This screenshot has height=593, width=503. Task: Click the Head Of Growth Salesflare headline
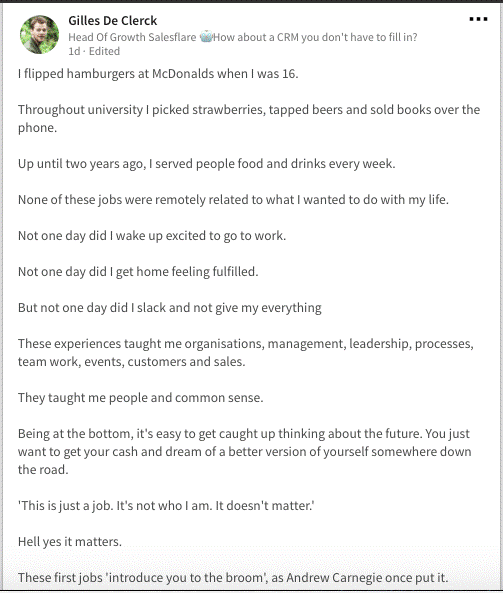(242, 37)
